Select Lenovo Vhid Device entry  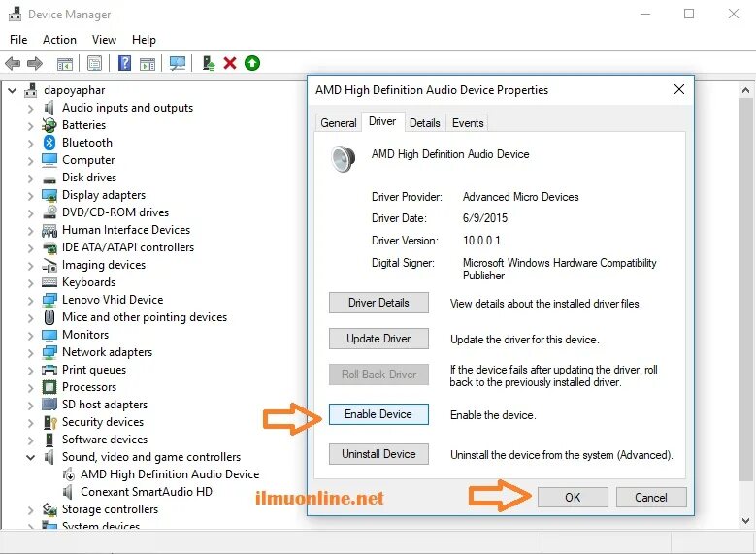tap(113, 300)
